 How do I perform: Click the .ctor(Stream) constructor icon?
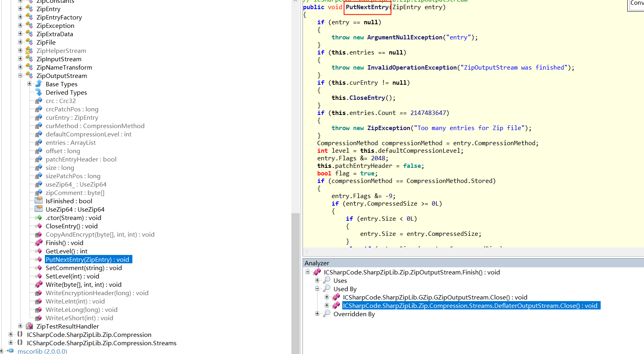(x=39, y=218)
